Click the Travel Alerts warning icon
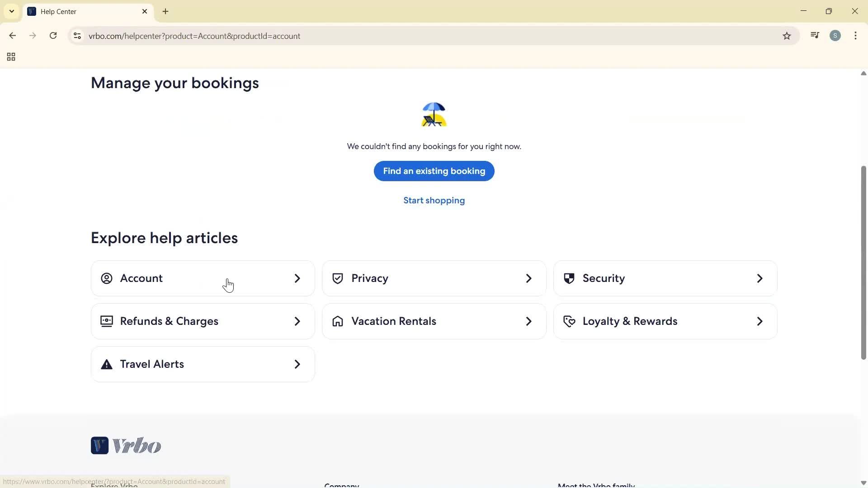The width and height of the screenshot is (868, 488). [x=106, y=364]
